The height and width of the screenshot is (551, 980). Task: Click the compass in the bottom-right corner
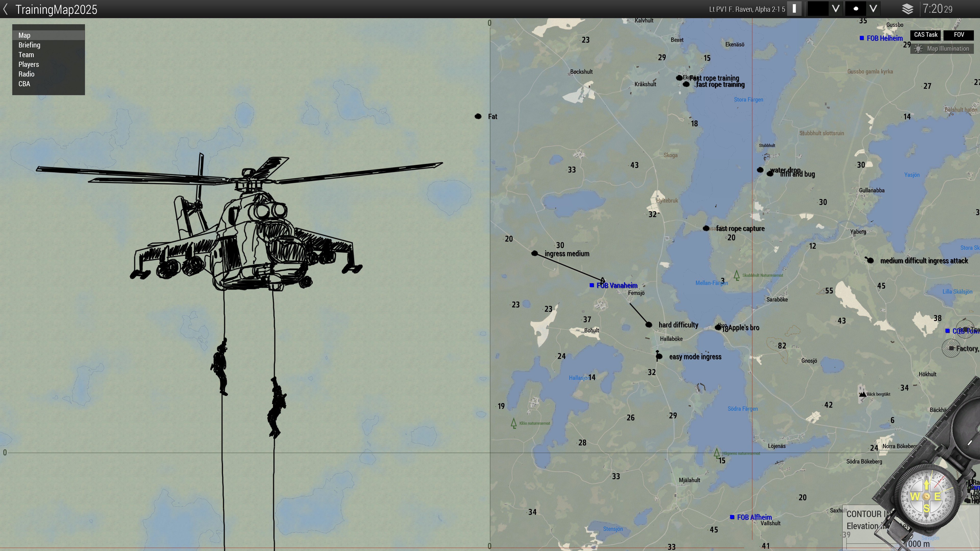click(926, 496)
